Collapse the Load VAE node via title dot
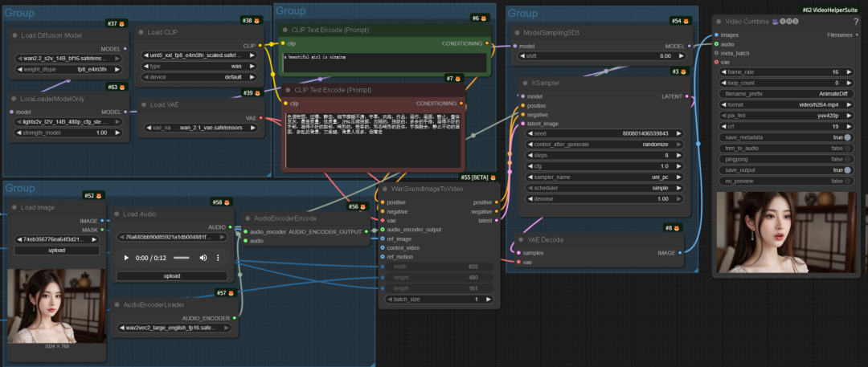The image size is (868, 367). (x=141, y=104)
